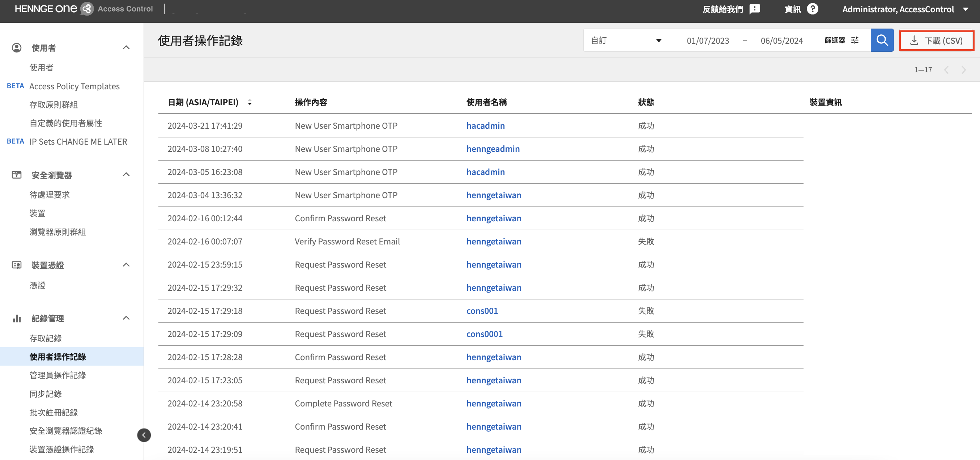This screenshot has width=980, height=460.
Task: Click the 1–17 pagination count
Action: pos(923,70)
